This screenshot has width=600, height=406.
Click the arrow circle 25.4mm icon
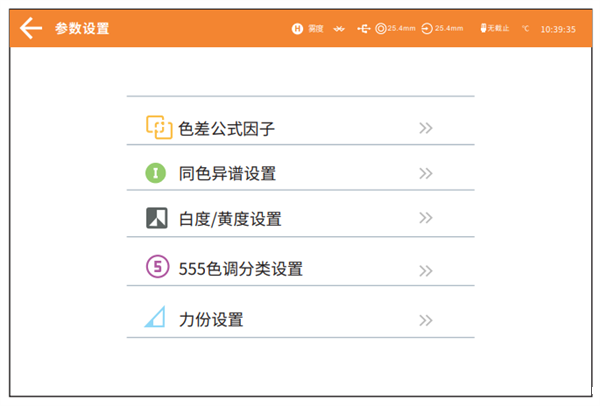coord(428,29)
